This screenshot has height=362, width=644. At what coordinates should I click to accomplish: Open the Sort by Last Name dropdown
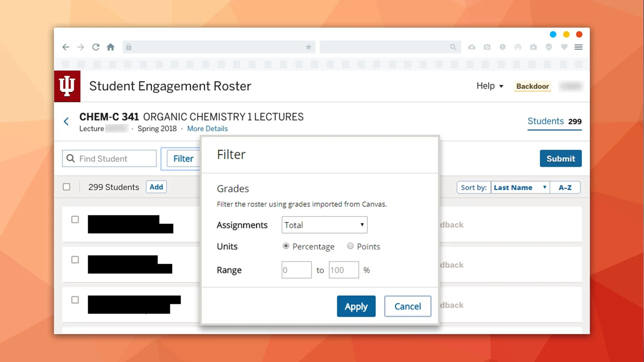(x=520, y=187)
